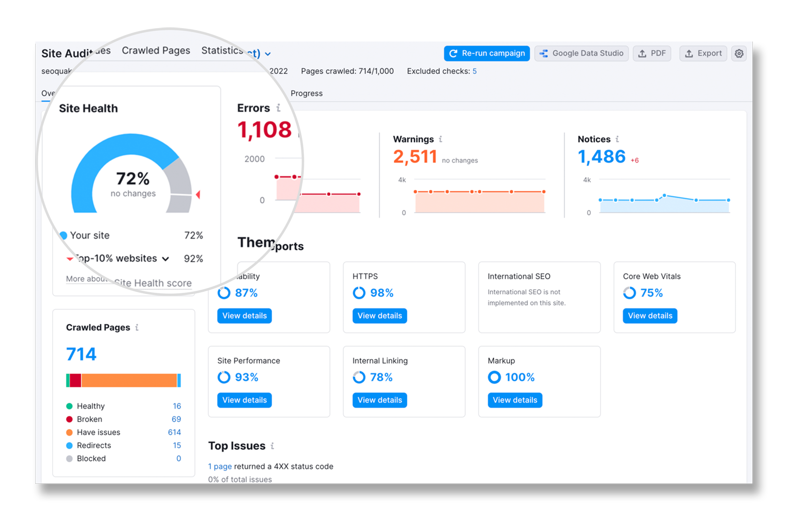Open the campaign selector dropdown arrow
This screenshot has width=793, height=532.
[268, 54]
